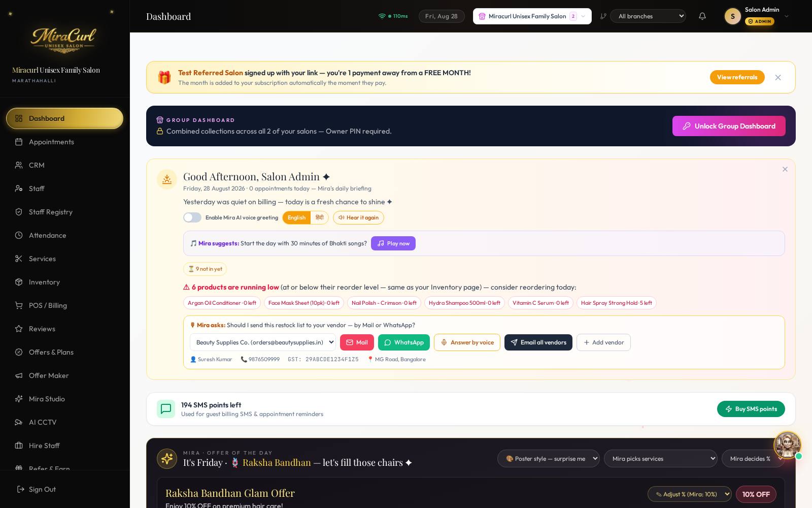The image size is (812, 508).
Task: Open Mira Studio menu item
Action: tap(64, 399)
